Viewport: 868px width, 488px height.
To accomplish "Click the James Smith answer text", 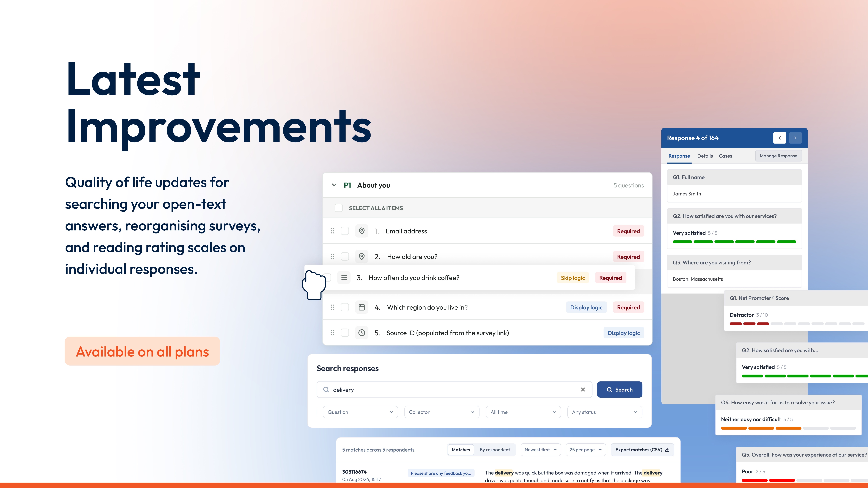I will [687, 194].
